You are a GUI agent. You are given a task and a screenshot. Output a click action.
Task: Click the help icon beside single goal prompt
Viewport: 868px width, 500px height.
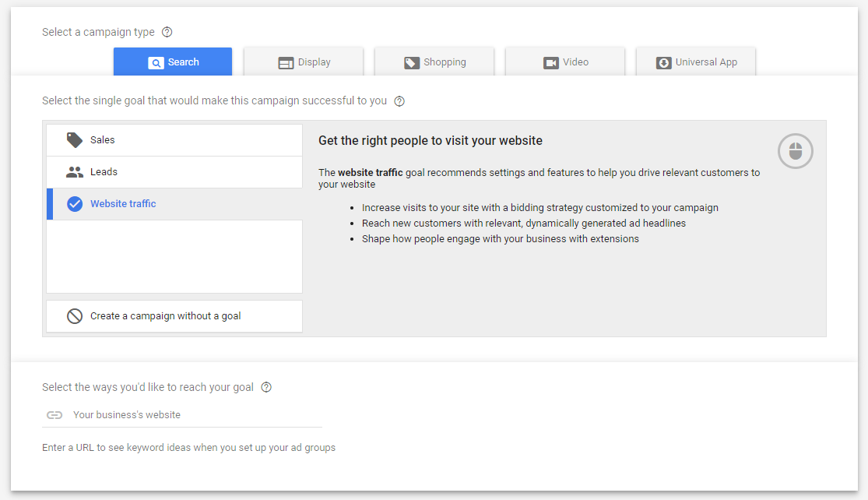tap(399, 101)
